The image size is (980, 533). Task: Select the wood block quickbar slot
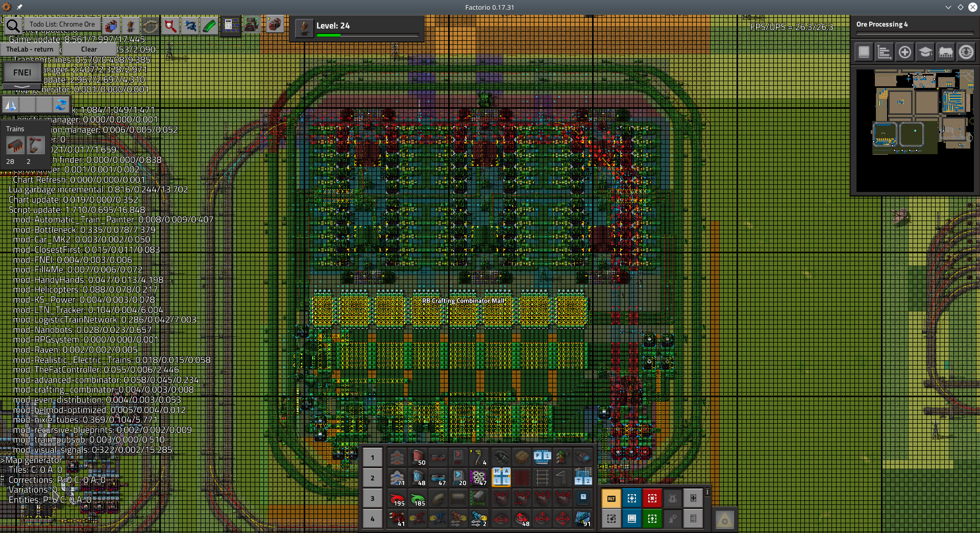pyautogui.click(x=522, y=457)
